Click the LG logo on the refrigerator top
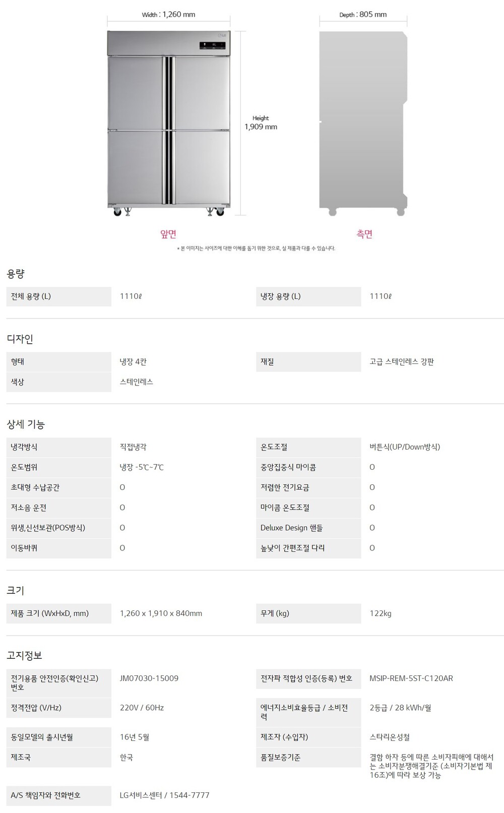The width and height of the screenshot is (504, 813). [221, 35]
